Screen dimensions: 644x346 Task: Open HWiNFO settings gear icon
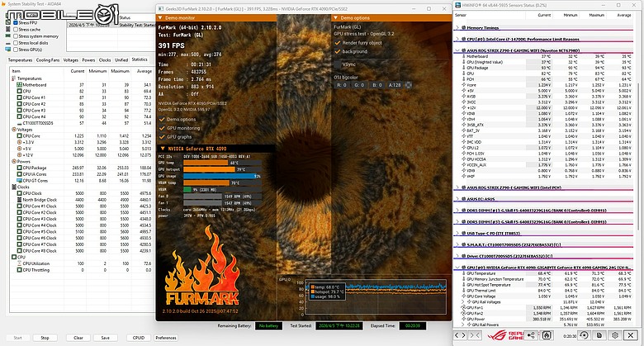(x=615, y=335)
